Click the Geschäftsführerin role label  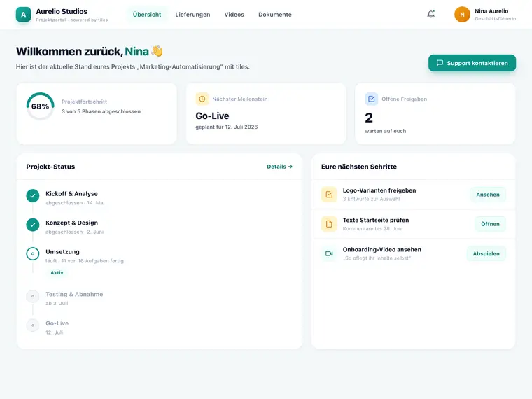[x=496, y=19]
